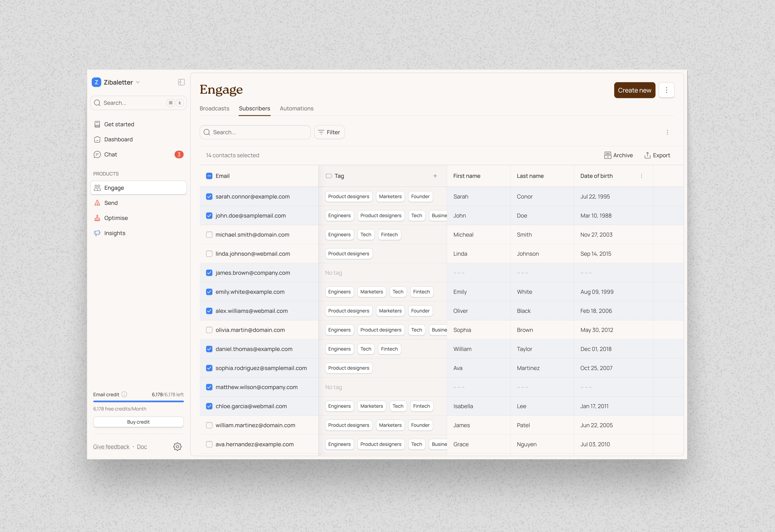Archive the selected contacts
Viewport: 775px width, 532px height.
pos(618,155)
